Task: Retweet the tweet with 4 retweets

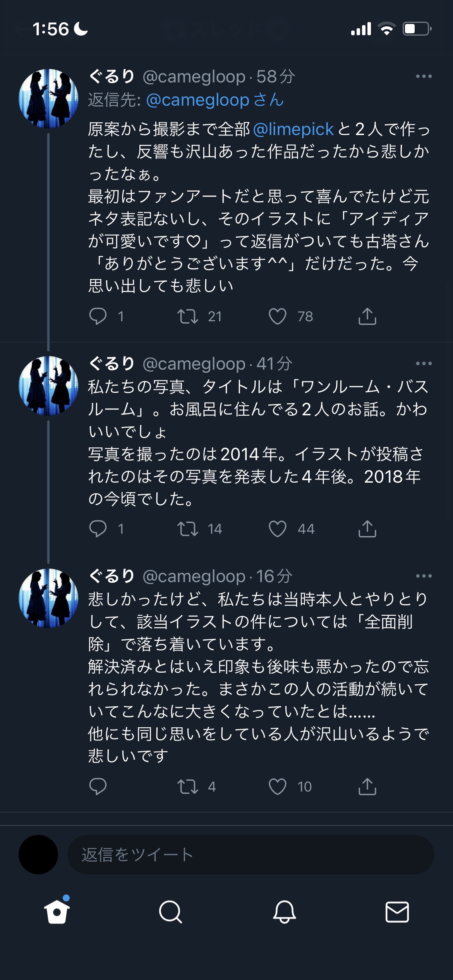Action: [x=188, y=786]
